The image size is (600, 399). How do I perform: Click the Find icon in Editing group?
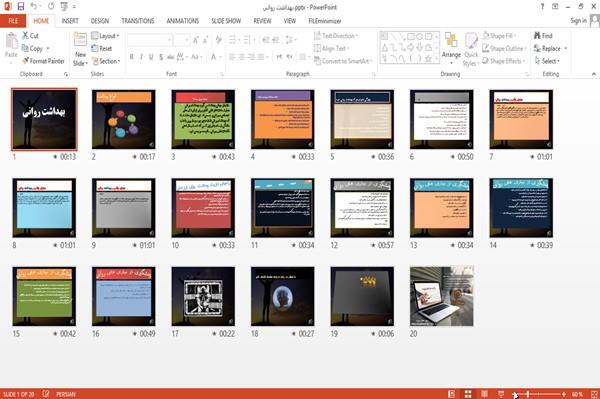tap(543, 36)
